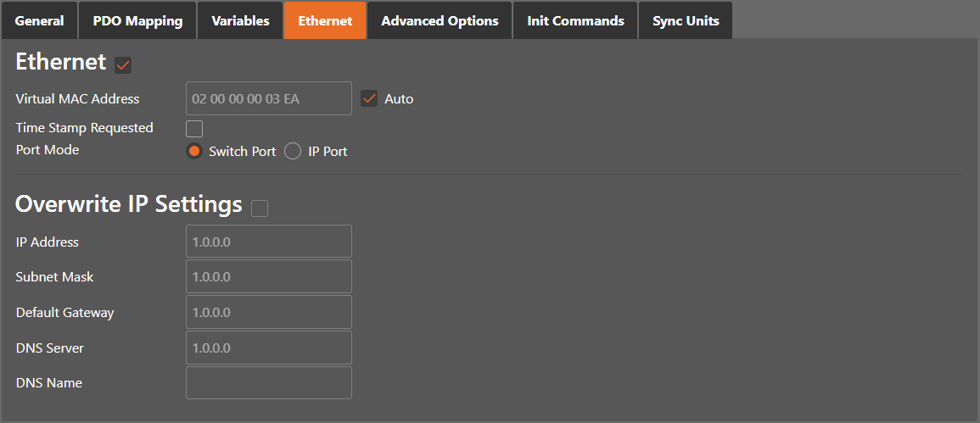
Task: Switch to the General tab
Action: click(39, 20)
